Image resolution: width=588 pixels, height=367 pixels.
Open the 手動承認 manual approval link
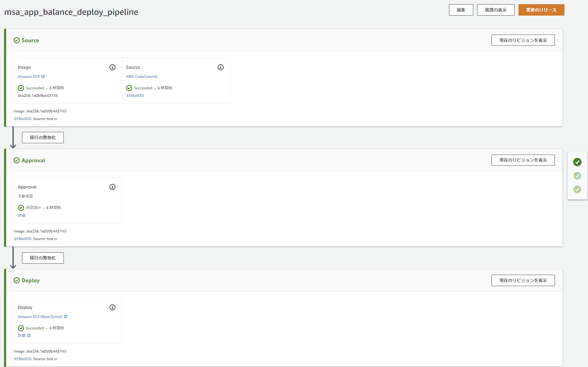[x=25, y=196]
